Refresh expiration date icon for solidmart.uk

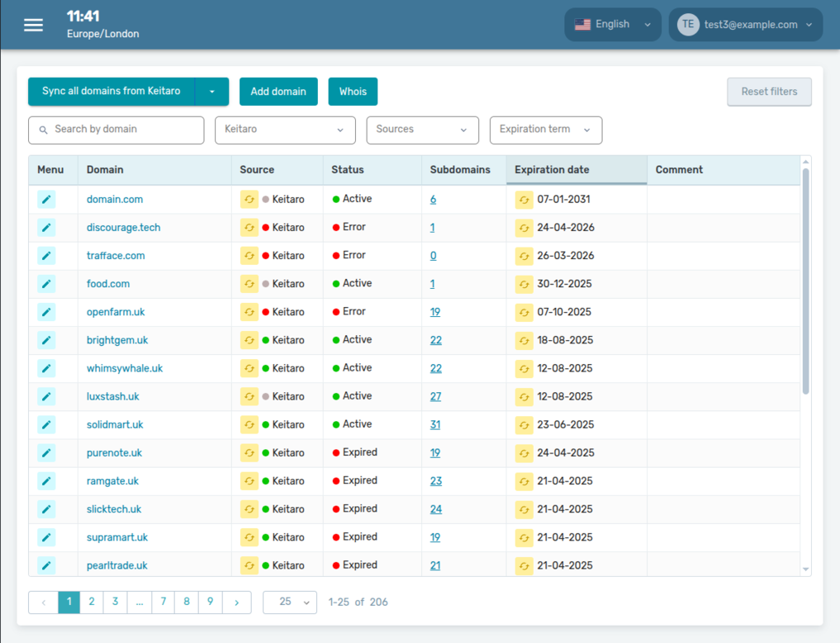coord(524,425)
